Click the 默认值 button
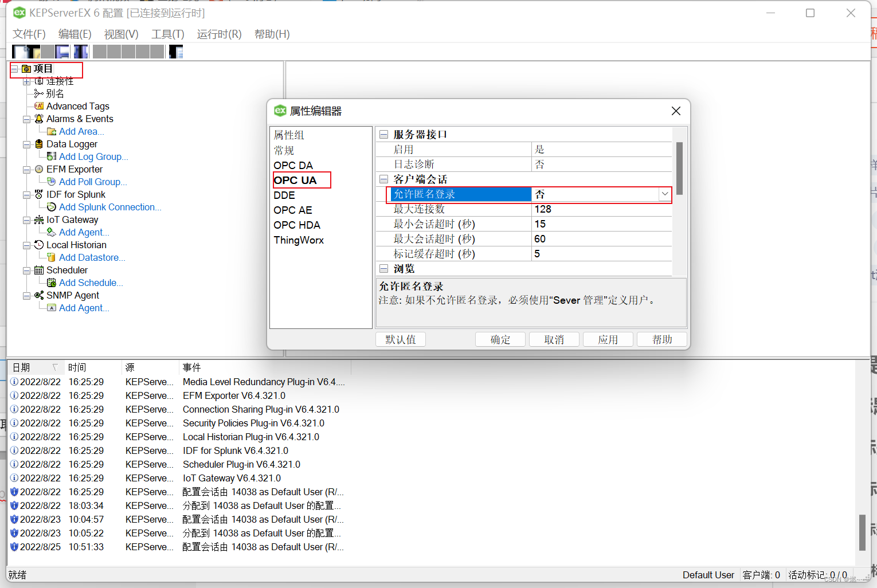The width and height of the screenshot is (877, 588). [401, 339]
